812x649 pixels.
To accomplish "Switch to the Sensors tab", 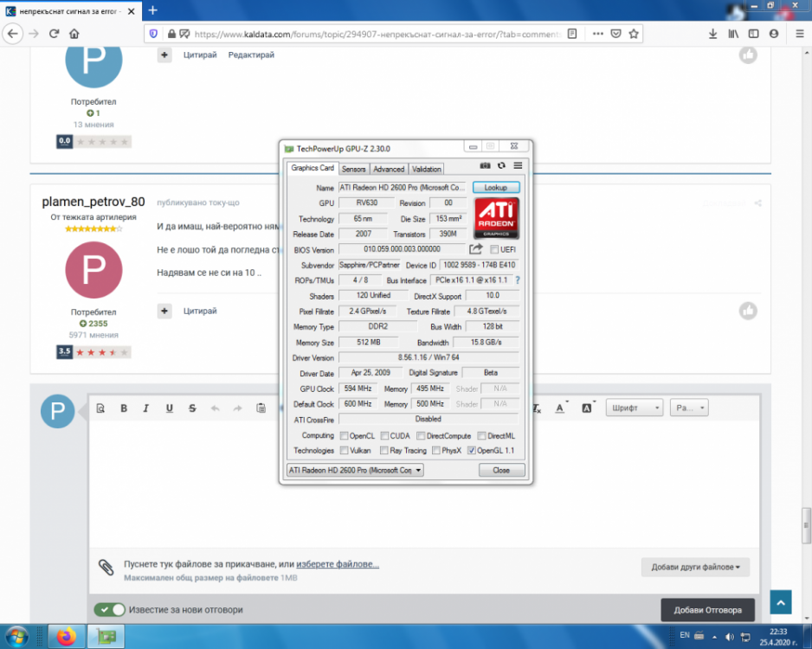I will click(x=354, y=170).
